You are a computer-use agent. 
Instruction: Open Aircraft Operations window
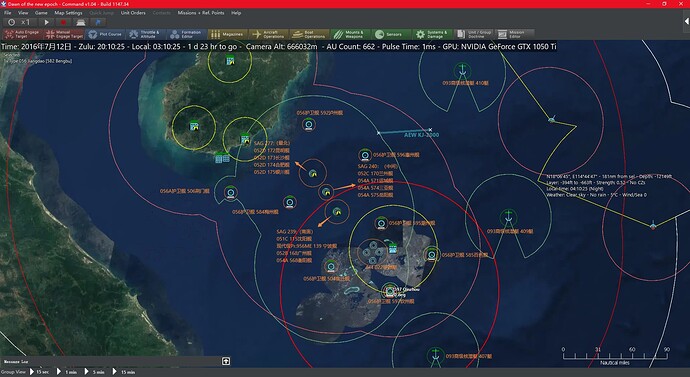click(x=268, y=34)
